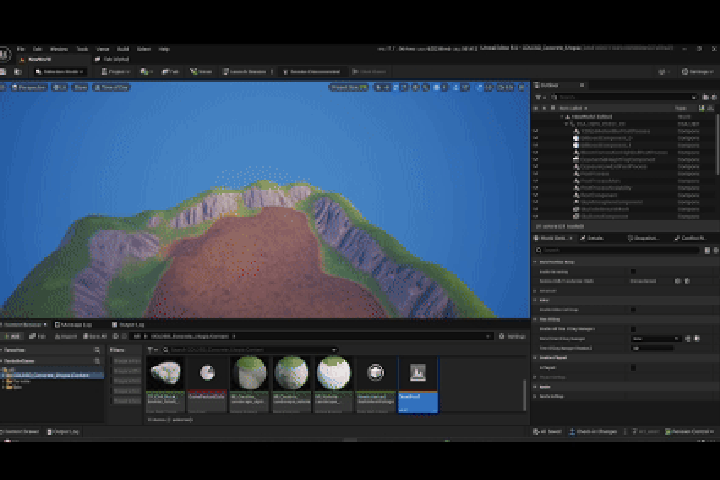Switch to the Output Log tab beside Message Log

(128, 325)
